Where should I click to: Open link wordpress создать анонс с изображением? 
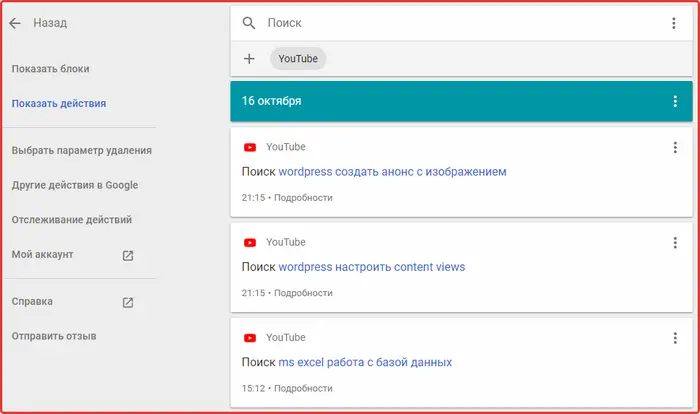(392, 172)
